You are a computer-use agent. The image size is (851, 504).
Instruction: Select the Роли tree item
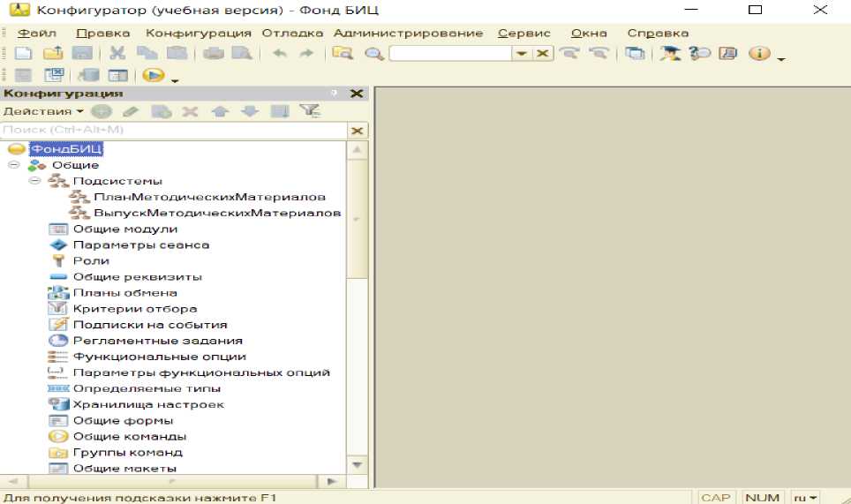[x=91, y=260]
